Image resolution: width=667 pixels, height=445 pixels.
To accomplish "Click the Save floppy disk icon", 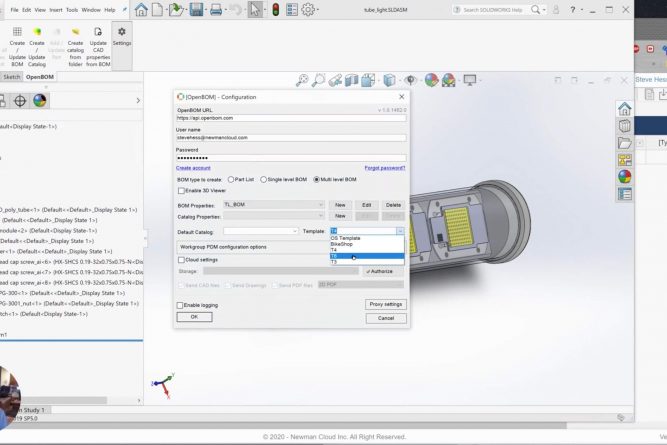I will pos(198,10).
